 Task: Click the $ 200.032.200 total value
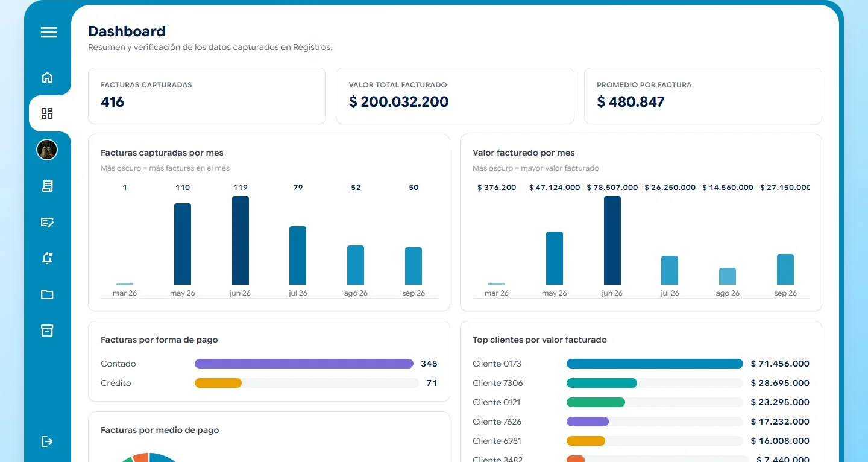[398, 102]
